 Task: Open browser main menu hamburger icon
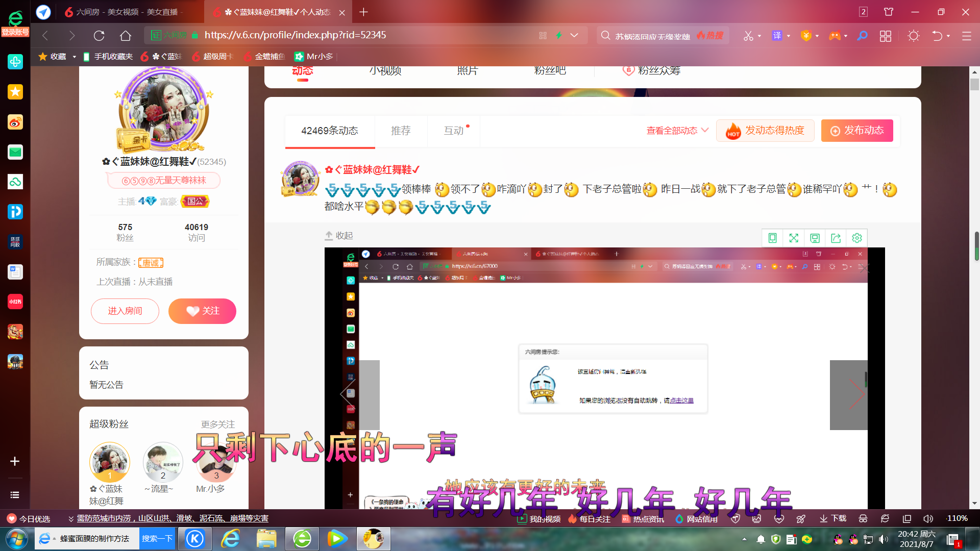point(967,36)
